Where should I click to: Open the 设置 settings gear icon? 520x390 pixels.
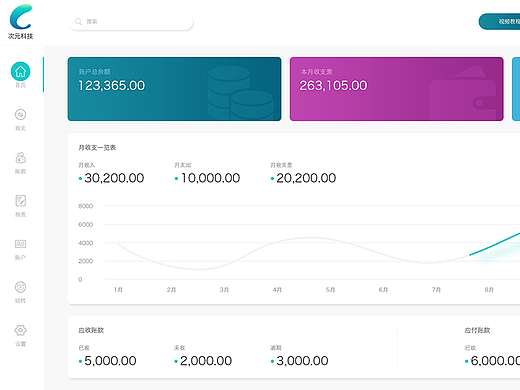click(x=20, y=330)
